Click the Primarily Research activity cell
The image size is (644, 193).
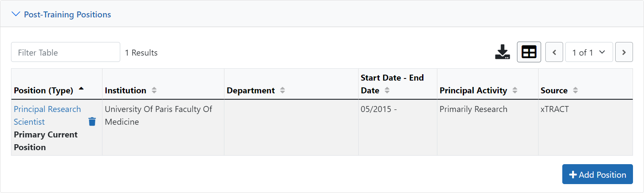pyautogui.click(x=488, y=127)
